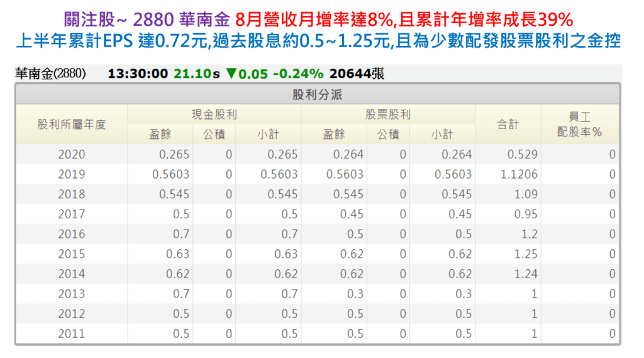Click the 股利所屬年度 column header

pyautogui.click(x=72, y=125)
